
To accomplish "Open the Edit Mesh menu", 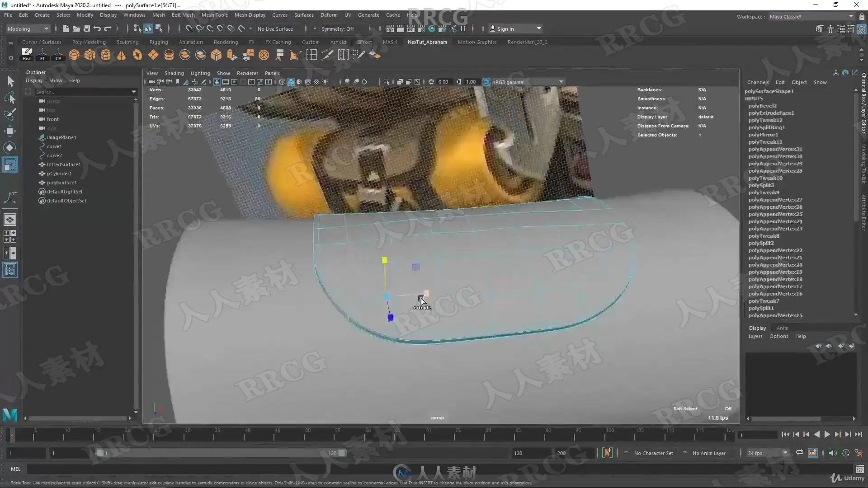I will (183, 15).
